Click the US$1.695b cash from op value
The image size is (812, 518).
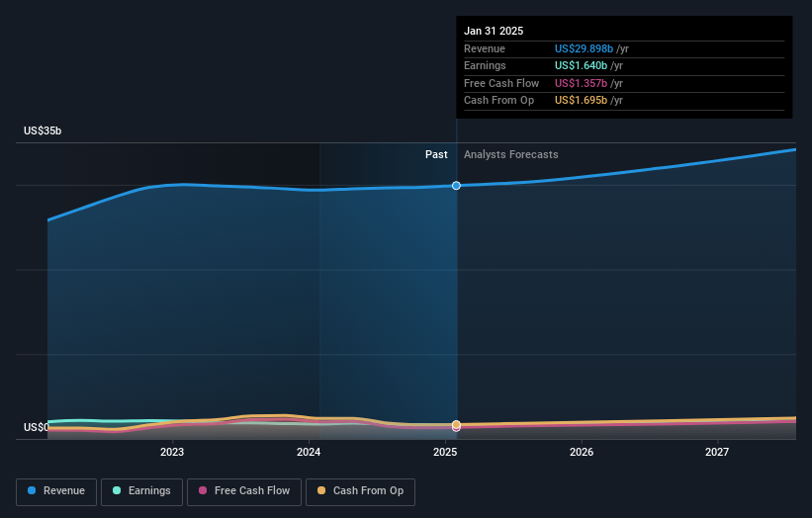pos(581,101)
